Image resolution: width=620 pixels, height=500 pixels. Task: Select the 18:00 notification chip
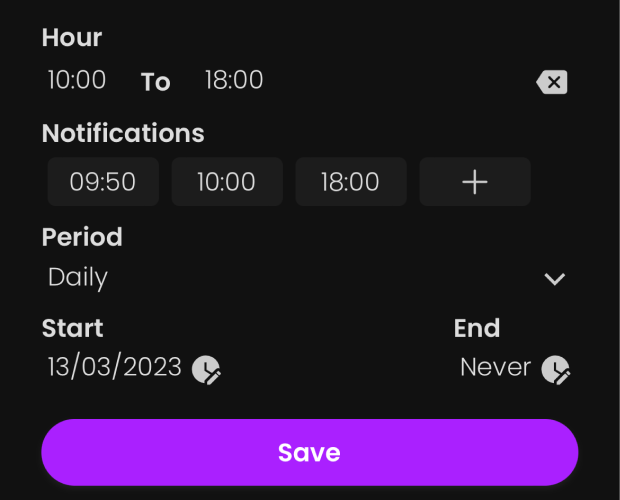351,182
